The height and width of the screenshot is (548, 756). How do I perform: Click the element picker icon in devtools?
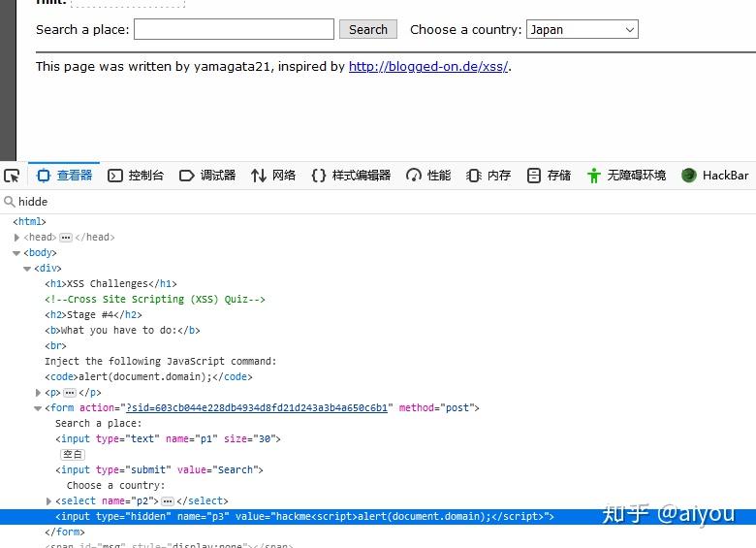click(x=12, y=176)
